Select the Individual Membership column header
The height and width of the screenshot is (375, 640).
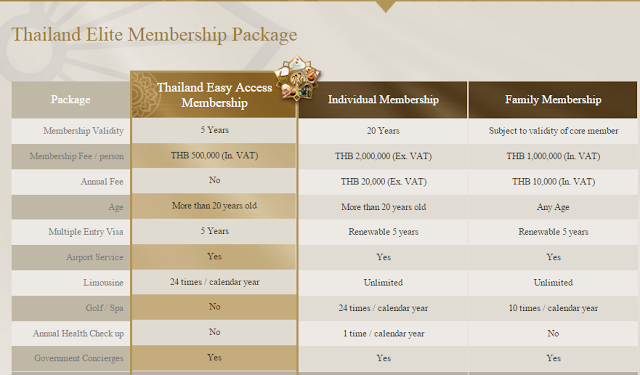(x=383, y=100)
